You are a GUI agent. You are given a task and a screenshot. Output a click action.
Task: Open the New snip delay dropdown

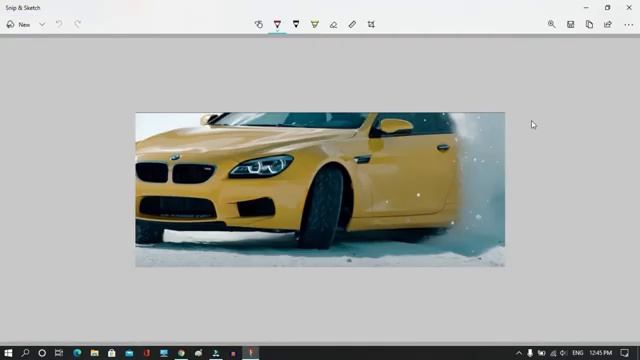click(42, 24)
